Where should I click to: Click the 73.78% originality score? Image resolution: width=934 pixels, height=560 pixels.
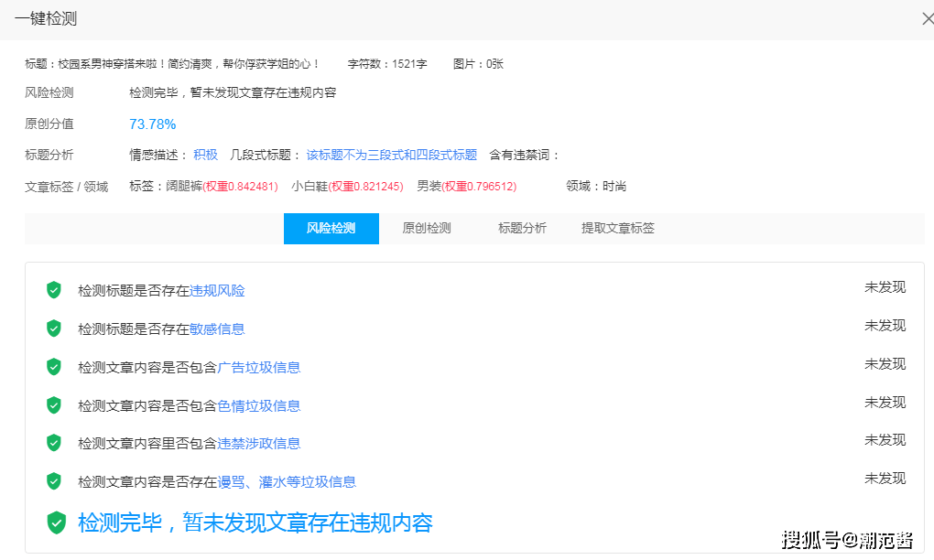152,124
